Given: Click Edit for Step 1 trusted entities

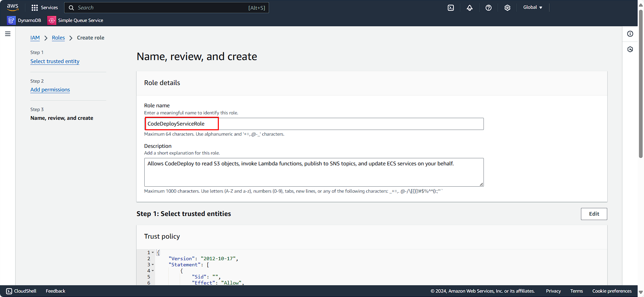Looking at the screenshot, I should click(594, 214).
